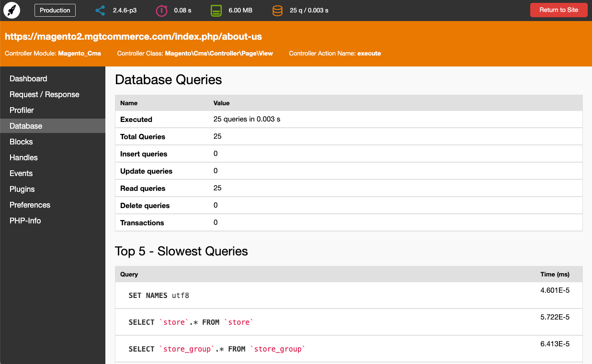592x364 pixels.
Task: Open the Preferences section
Action: [x=30, y=205]
